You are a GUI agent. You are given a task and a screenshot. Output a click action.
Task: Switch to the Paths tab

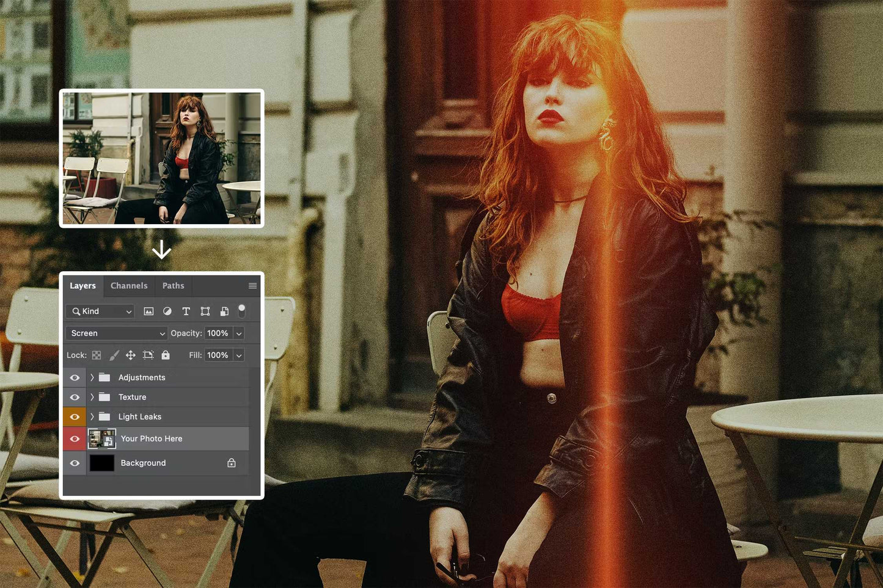click(x=173, y=286)
